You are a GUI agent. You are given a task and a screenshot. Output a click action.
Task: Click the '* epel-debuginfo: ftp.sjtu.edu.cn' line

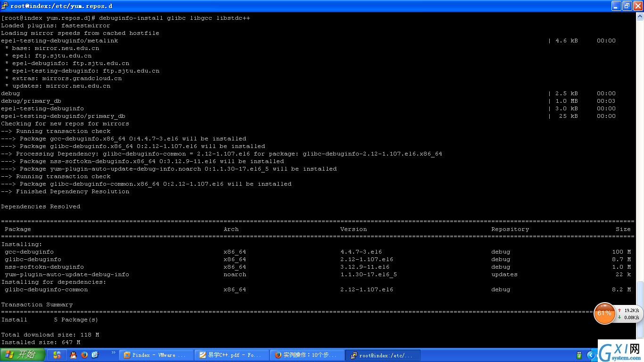[x=67, y=63]
